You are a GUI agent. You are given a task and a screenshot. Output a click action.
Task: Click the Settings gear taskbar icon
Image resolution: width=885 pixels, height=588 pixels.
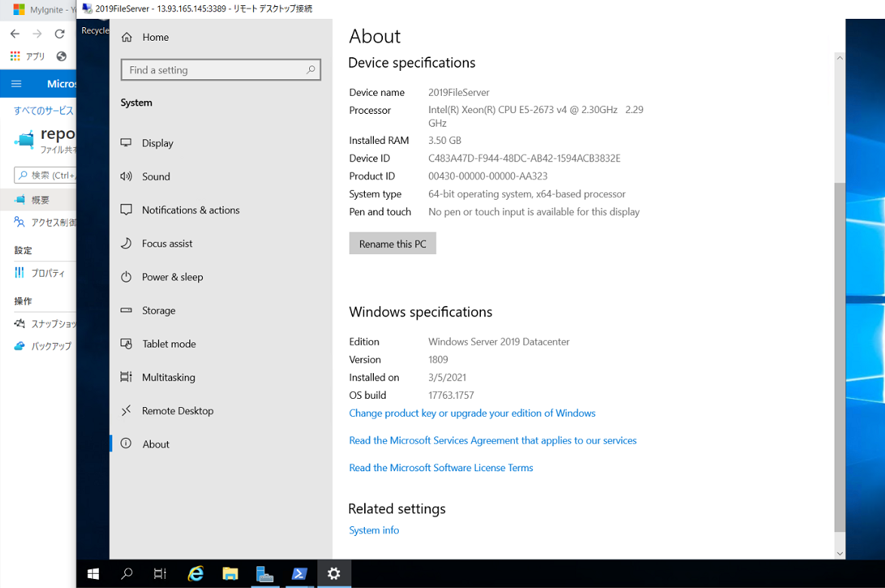pyautogui.click(x=334, y=574)
